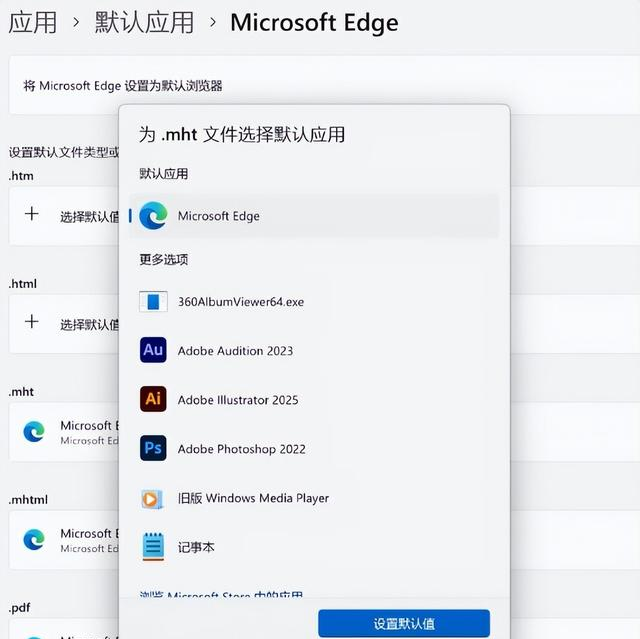Click the Edge icon in the .mhtml row

[x=34, y=539]
